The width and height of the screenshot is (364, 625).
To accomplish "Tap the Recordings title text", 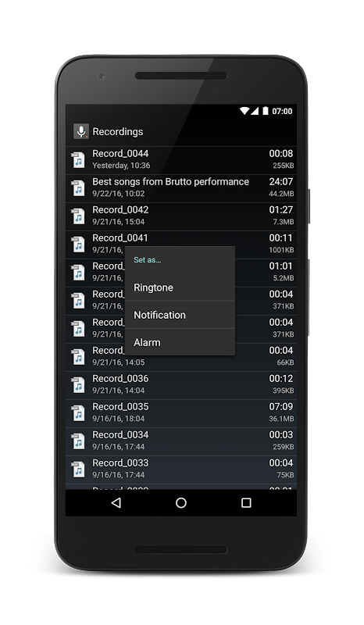I will pos(118,131).
